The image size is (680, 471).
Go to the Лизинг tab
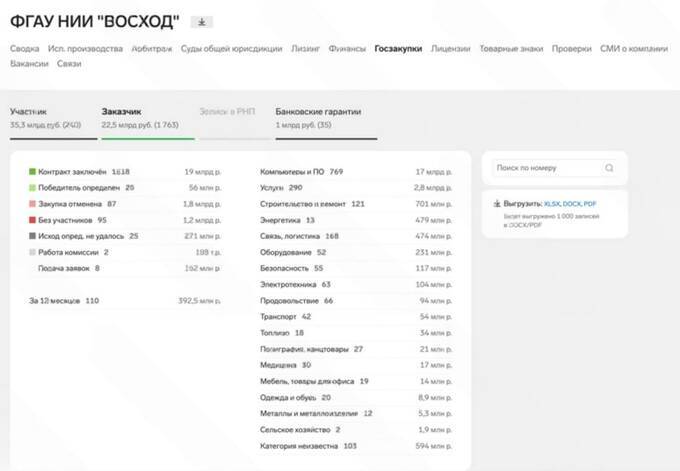tap(305, 49)
